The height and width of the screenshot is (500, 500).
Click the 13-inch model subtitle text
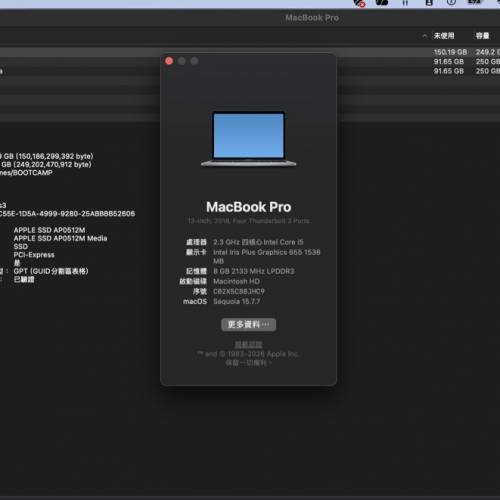249,221
